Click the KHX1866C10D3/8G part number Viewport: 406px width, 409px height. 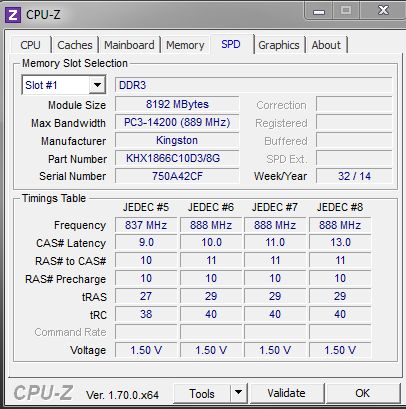177,158
